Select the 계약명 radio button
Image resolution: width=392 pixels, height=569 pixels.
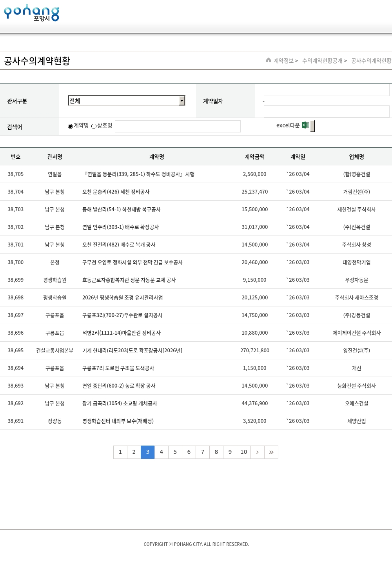71,126
